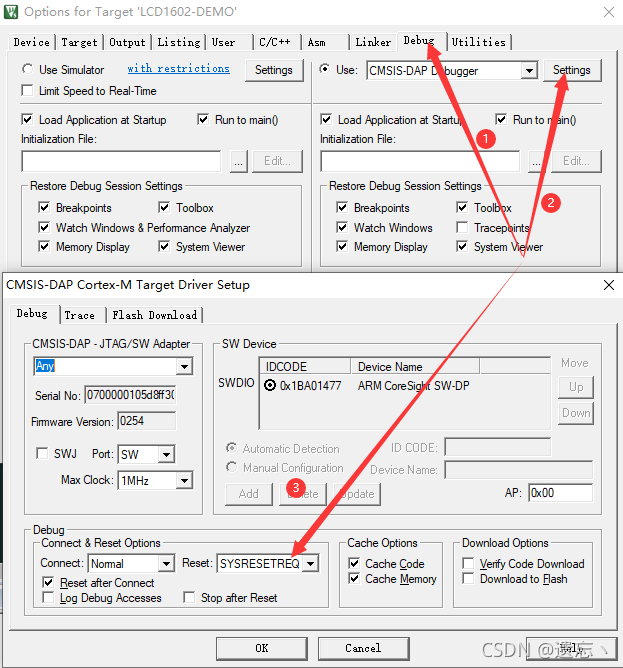The image size is (623, 668).
Task: Click OK in the Driver Setup dialog
Action: pos(262,648)
